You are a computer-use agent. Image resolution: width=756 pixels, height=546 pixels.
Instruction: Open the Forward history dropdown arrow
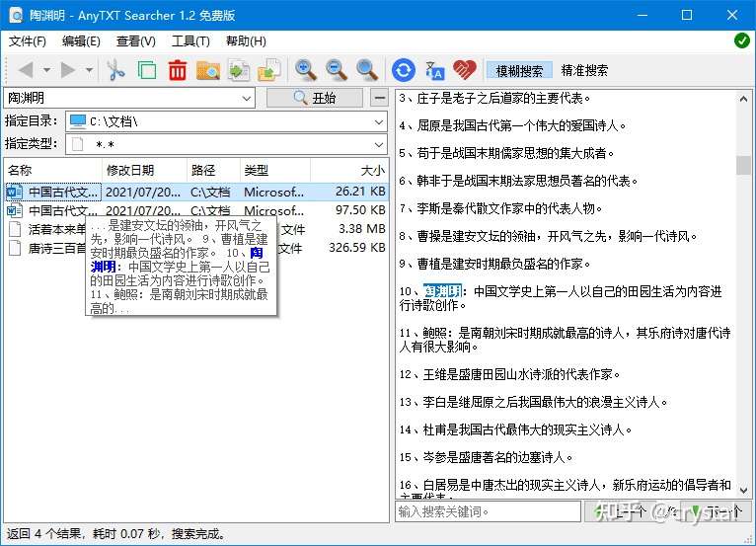click(89, 70)
